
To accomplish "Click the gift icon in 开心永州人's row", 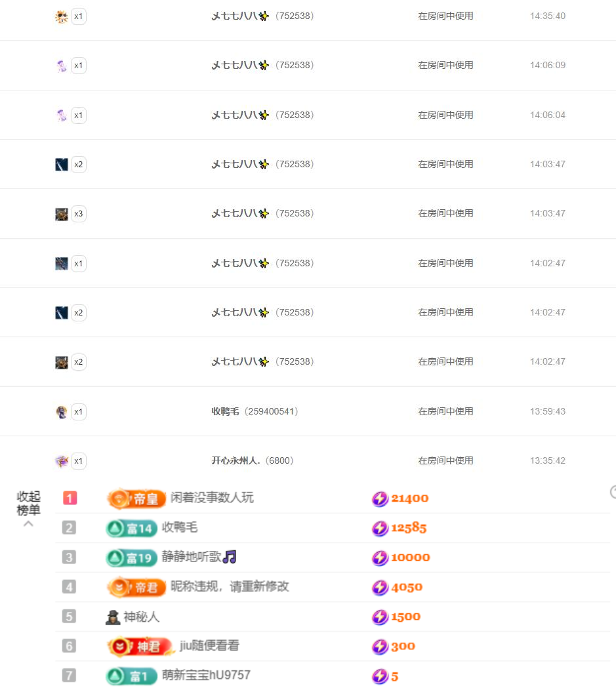I will pyautogui.click(x=62, y=461).
